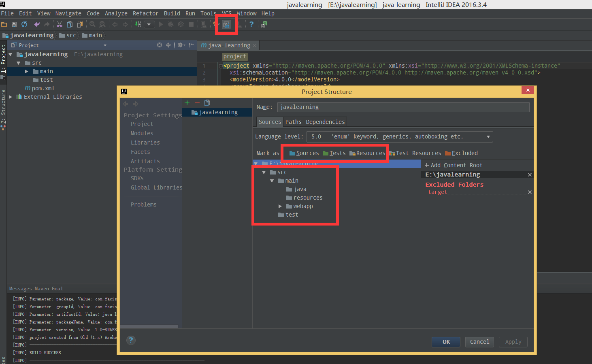The width and height of the screenshot is (592, 364).
Task: Click Add Content Root
Action: tap(454, 165)
